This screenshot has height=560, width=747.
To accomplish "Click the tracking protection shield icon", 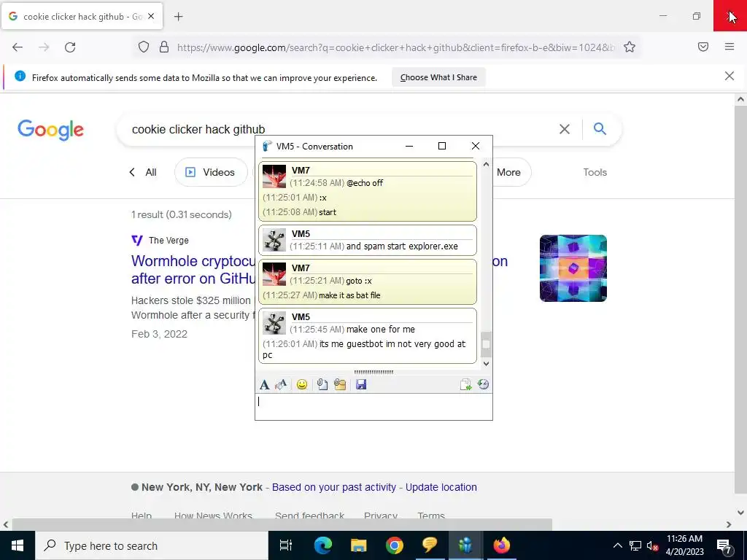I will tap(144, 47).
